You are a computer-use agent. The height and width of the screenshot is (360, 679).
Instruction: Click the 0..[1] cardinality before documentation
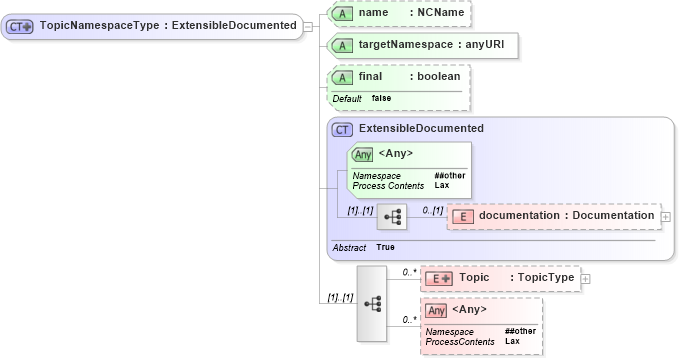point(433,211)
